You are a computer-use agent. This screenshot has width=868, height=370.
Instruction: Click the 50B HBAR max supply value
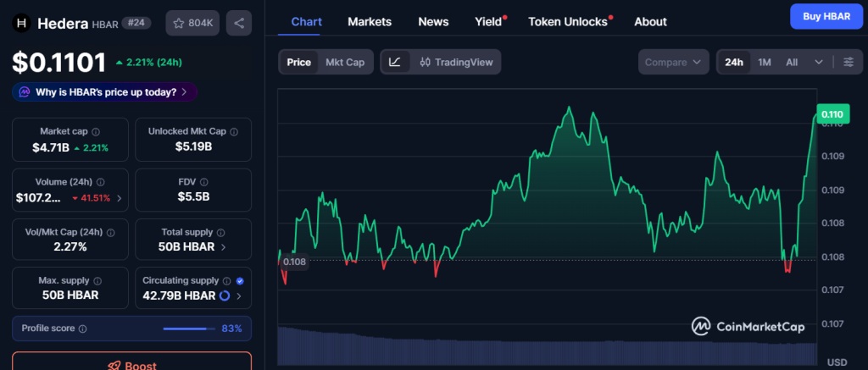70,295
